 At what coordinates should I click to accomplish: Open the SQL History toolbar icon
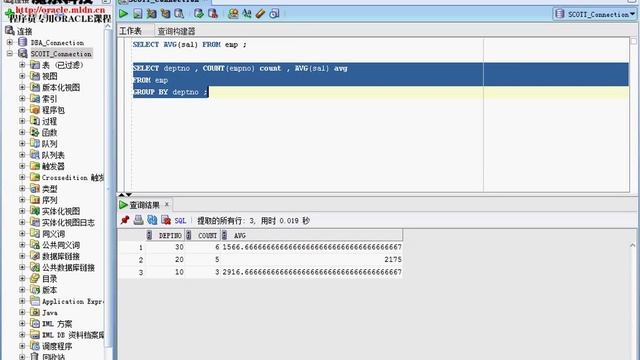[274, 14]
